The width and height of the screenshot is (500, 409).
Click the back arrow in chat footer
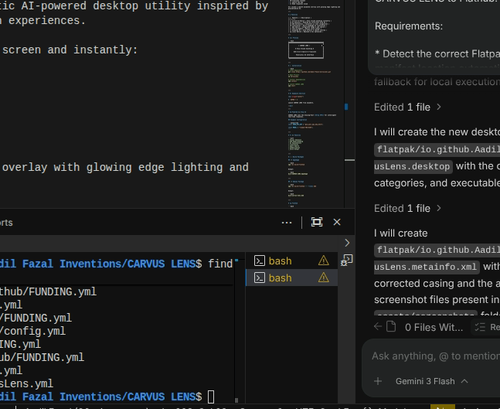coord(378,327)
